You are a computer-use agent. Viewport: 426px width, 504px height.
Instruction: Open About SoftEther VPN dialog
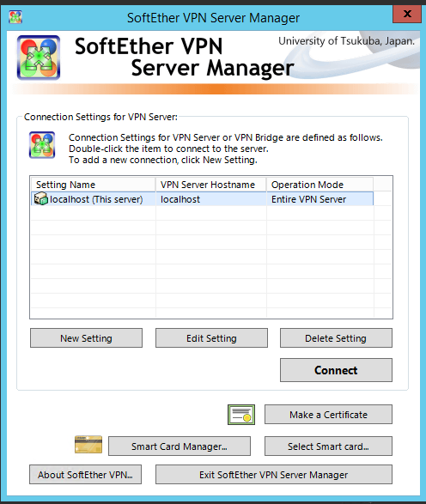[x=85, y=475]
